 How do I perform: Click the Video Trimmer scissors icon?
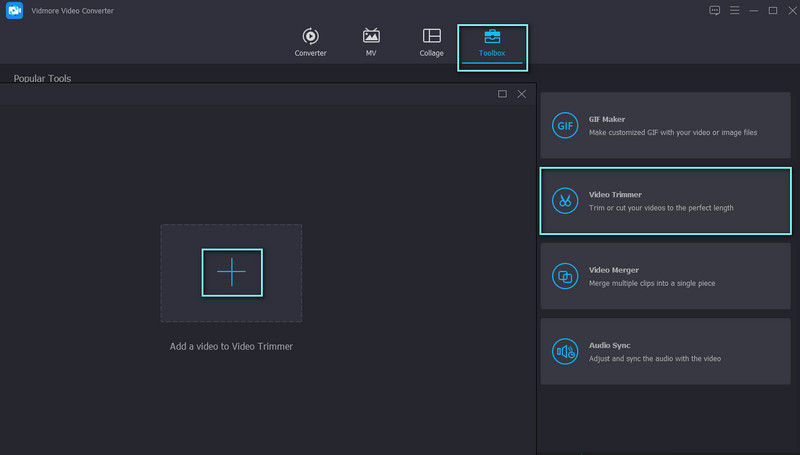coord(566,201)
